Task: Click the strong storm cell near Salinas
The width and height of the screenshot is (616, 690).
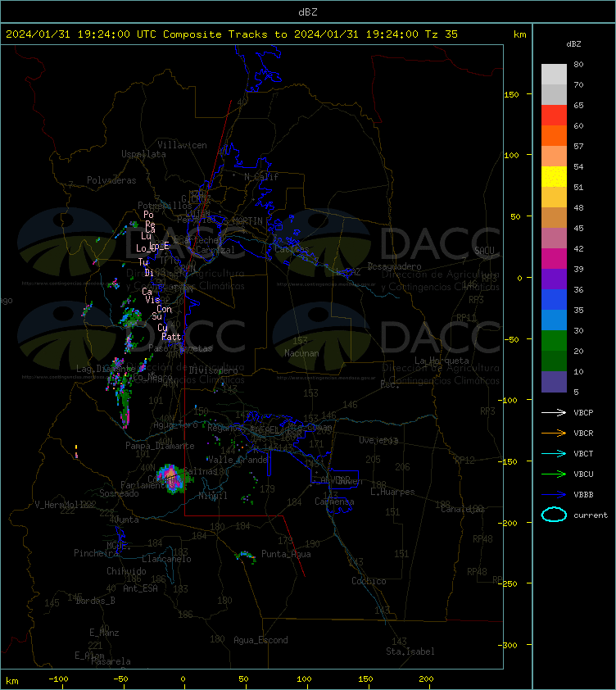Action: [173, 479]
